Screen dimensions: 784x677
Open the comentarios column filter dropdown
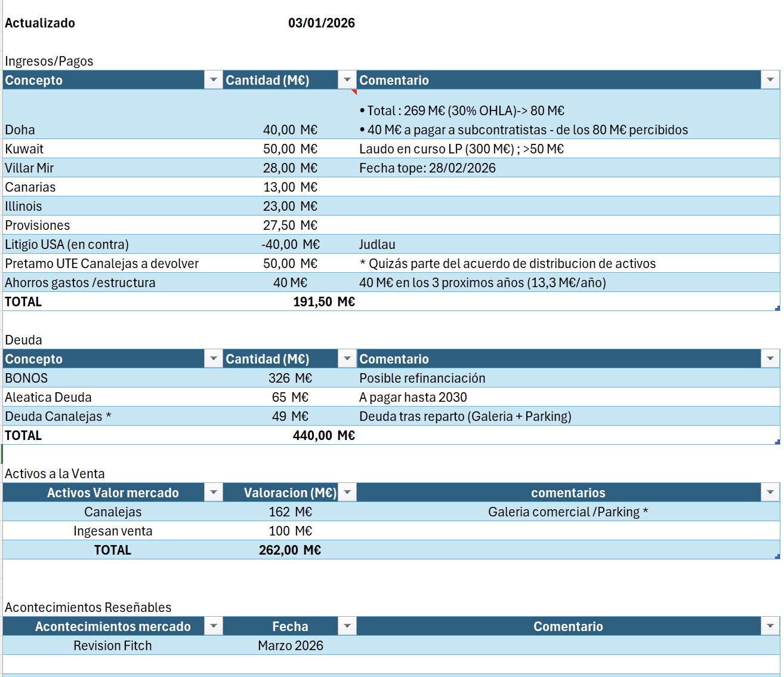[770, 493]
